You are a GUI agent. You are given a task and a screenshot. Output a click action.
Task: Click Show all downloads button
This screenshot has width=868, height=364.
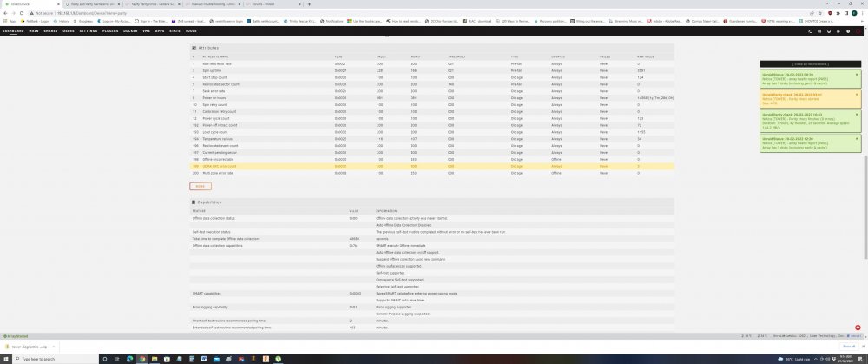click(849, 347)
